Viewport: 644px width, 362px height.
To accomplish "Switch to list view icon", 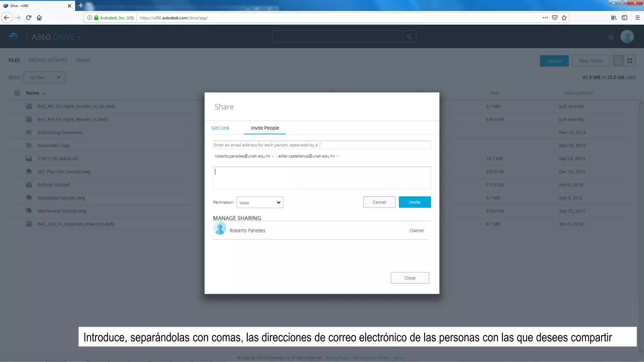I will [619, 61].
